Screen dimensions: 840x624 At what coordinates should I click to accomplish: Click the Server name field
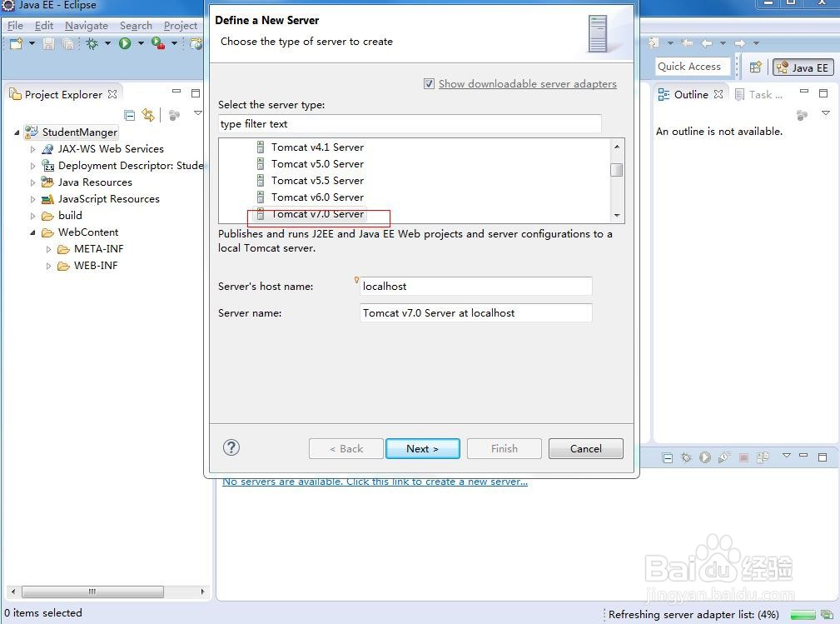(x=475, y=313)
